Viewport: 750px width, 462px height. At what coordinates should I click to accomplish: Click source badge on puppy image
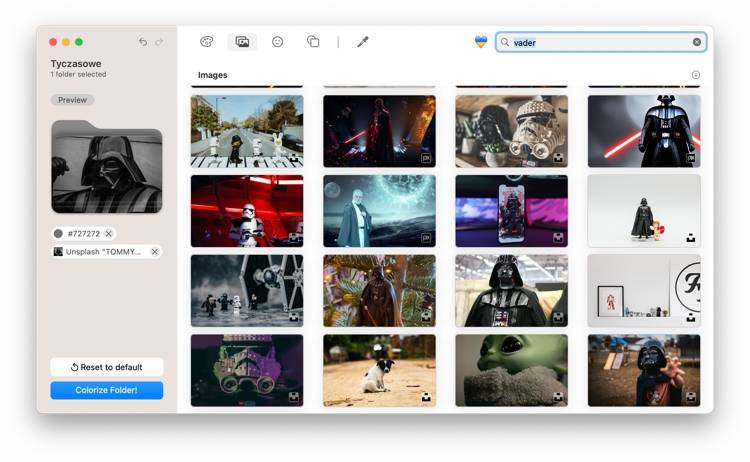[426, 397]
